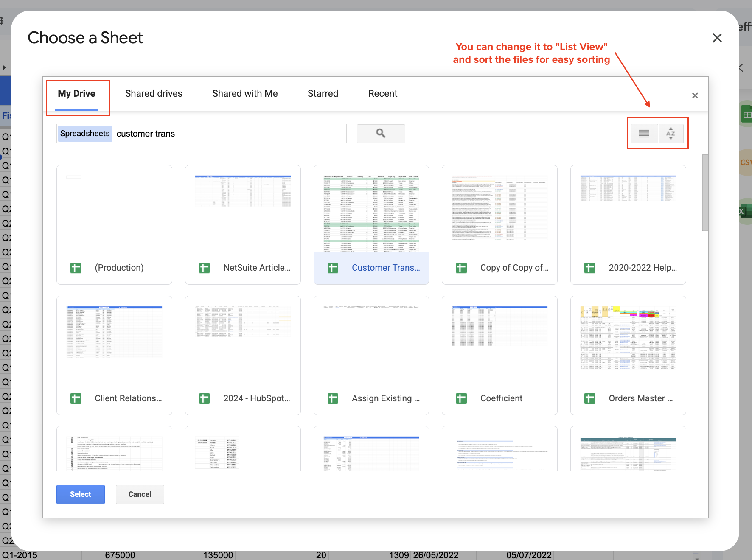Switch to List View icon
The width and height of the screenshot is (752, 560).
(x=644, y=134)
